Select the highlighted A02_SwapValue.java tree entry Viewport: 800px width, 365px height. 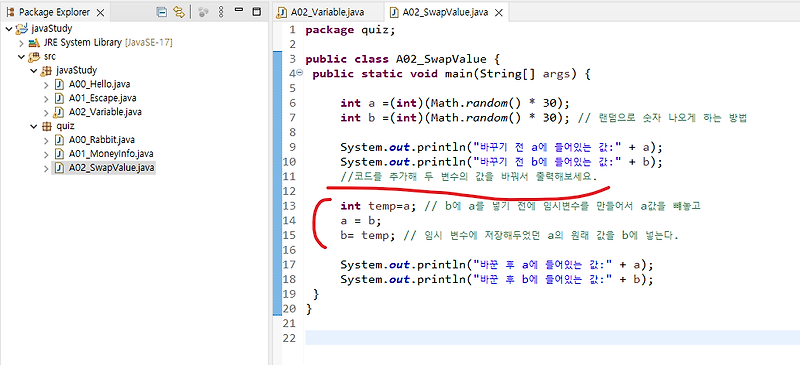112,167
